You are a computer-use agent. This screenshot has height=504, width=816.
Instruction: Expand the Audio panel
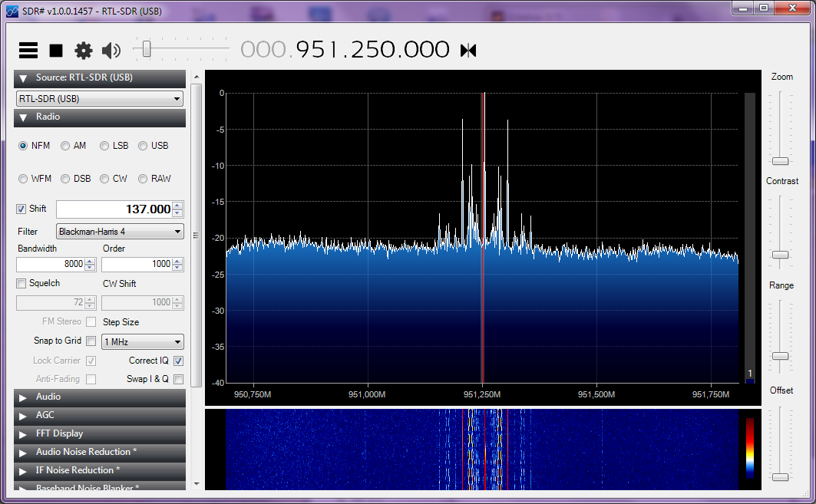(99, 397)
